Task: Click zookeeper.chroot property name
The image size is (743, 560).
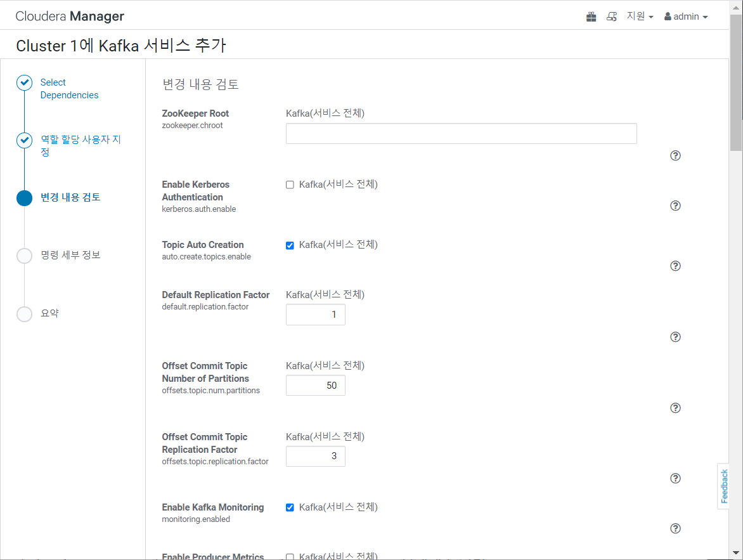Action: point(192,126)
